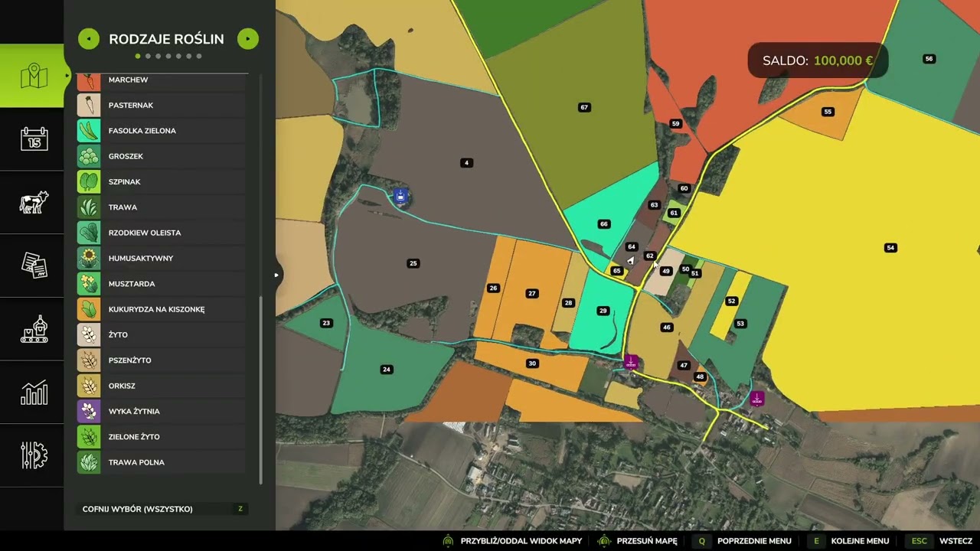The height and width of the screenshot is (551, 980).
Task: Click the blue shop marker on map
Action: pos(400,197)
